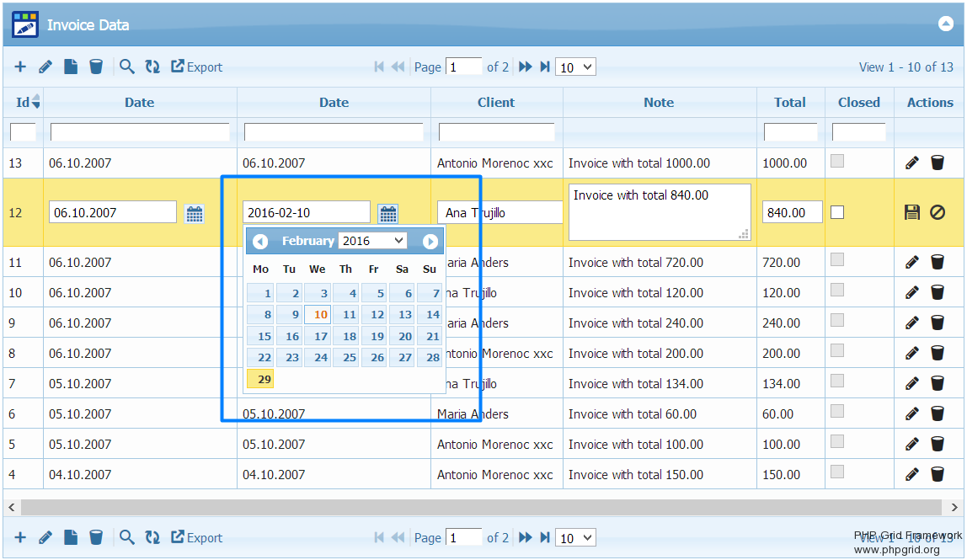Click the delete trash icon in top toolbar

click(x=96, y=67)
